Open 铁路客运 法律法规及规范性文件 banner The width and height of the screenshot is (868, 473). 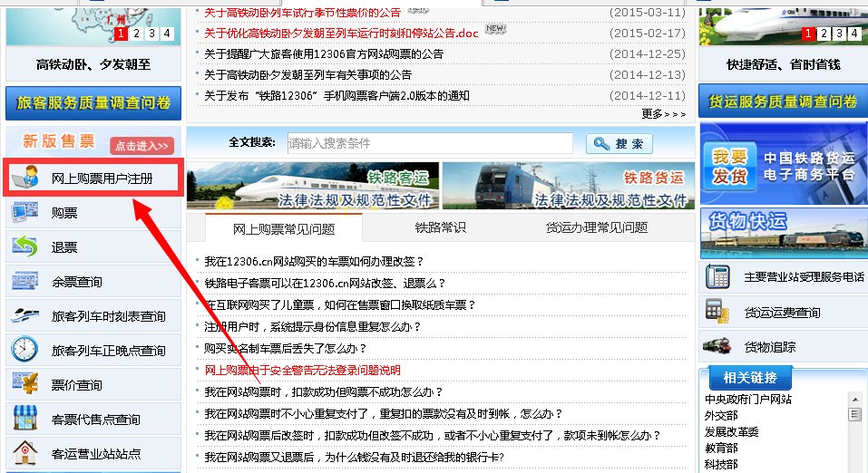coord(313,186)
